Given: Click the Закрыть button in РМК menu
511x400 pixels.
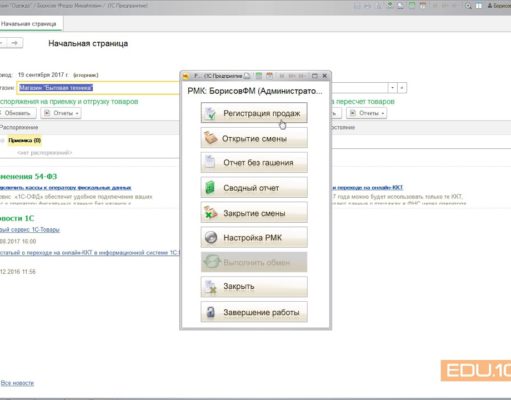Looking at the screenshot, I should click(x=254, y=287).
